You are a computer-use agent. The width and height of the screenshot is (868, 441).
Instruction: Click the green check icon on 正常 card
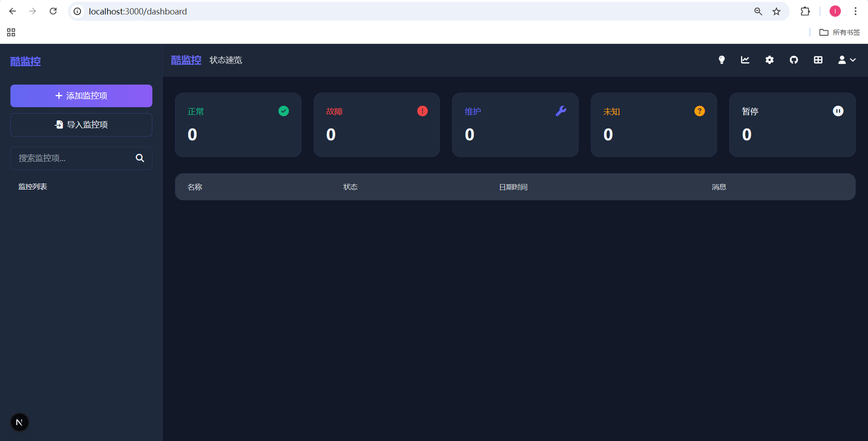284,111
